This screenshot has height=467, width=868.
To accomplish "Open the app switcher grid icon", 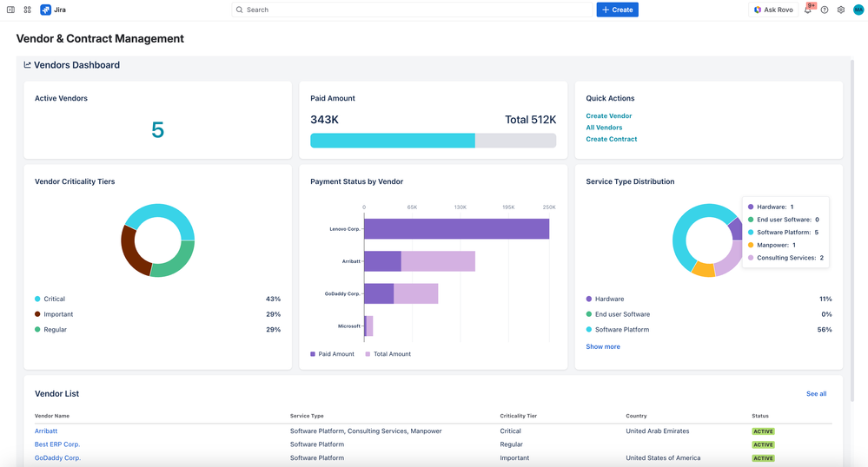I will tap(27, 10).
